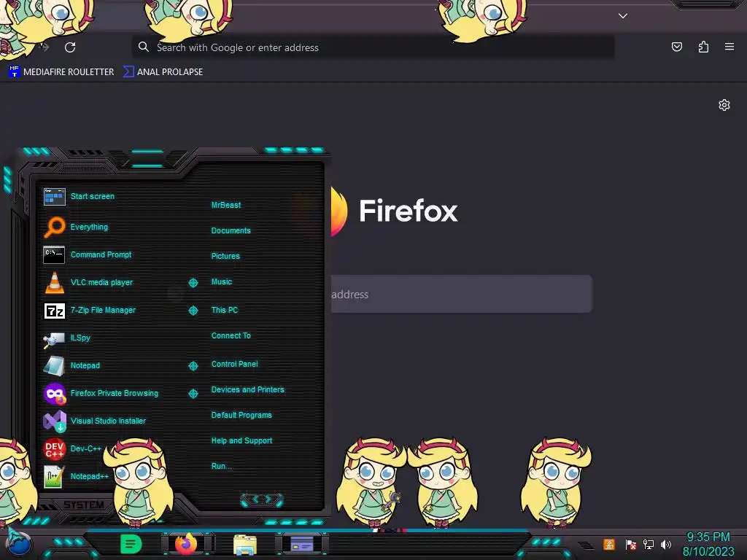The image size is (747, 560).
Task: Focus the Firefox address bar
Action: 373,47
